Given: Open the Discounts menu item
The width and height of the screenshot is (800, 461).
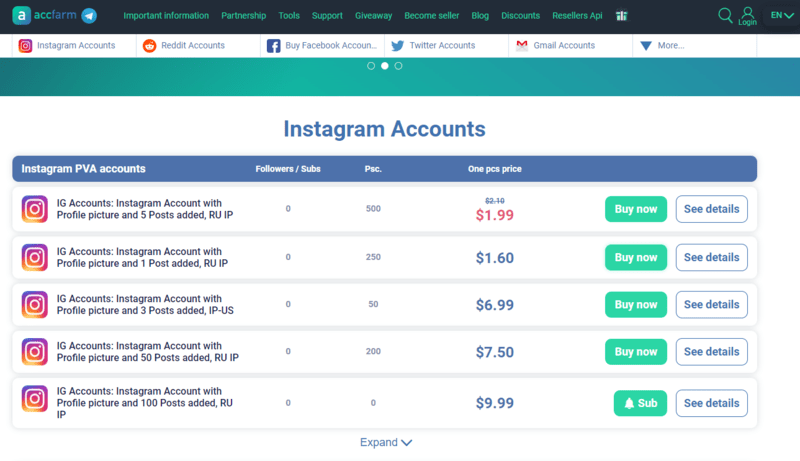Looking at the screenshot, I should [x=520, y=16].
